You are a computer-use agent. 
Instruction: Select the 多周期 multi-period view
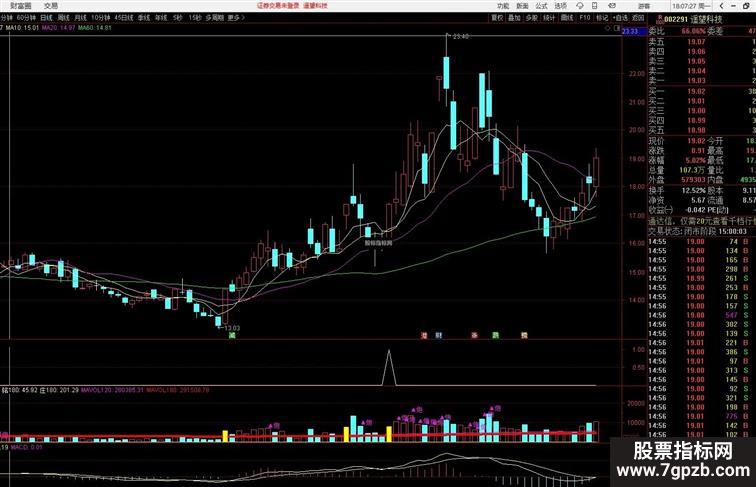point(215,17)
